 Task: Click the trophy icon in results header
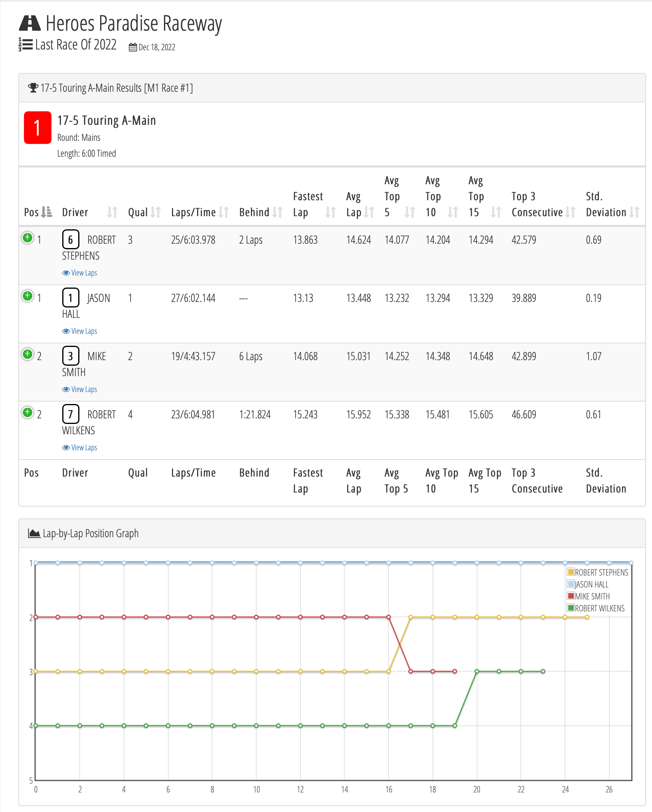click(33, 88)
